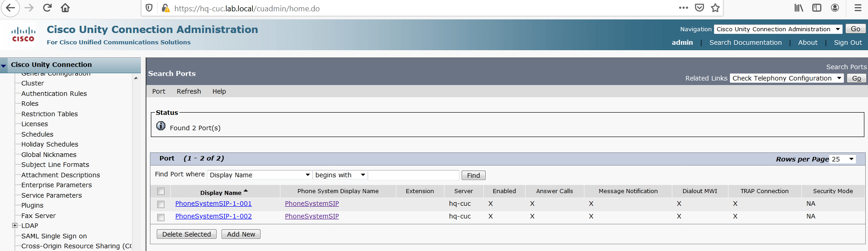Image resolution: width=868 pixels, height=251 pixels.
Task: Open port PhoneSystemSIP-1-001 link
Action: click(213, 204)
